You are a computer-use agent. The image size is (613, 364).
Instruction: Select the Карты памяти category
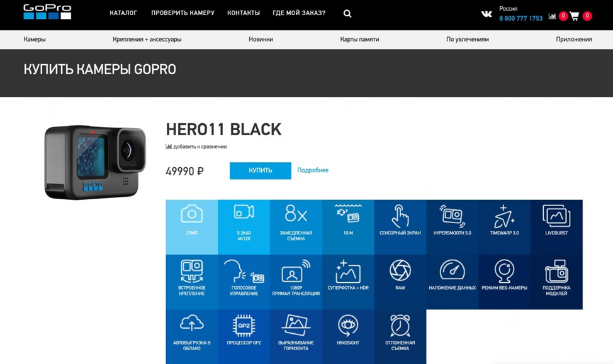(359, 39)
